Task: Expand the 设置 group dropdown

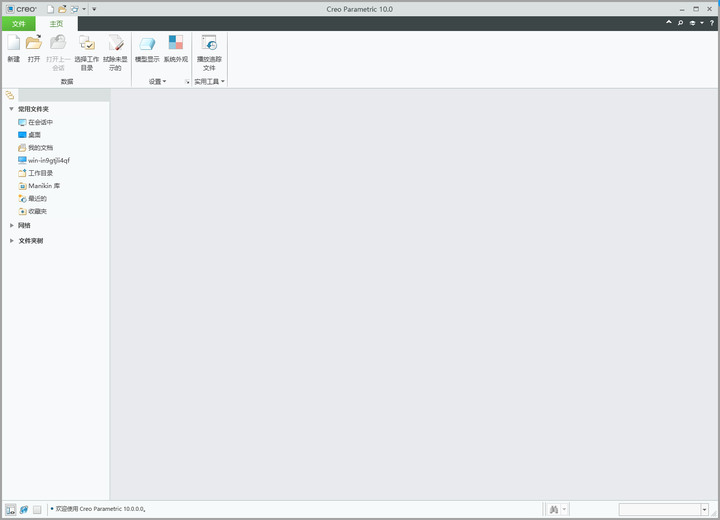Action: pyautogui.click(x=157, y=82)
